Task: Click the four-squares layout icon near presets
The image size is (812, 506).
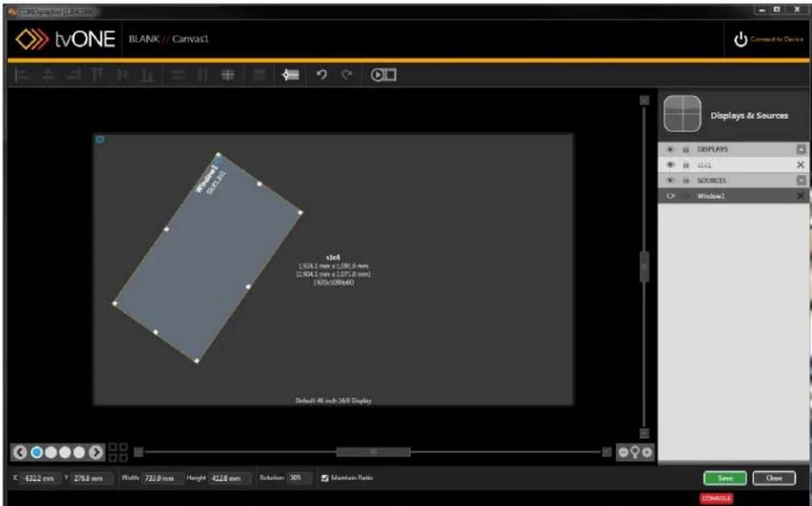Action: (x=118, y=452)
